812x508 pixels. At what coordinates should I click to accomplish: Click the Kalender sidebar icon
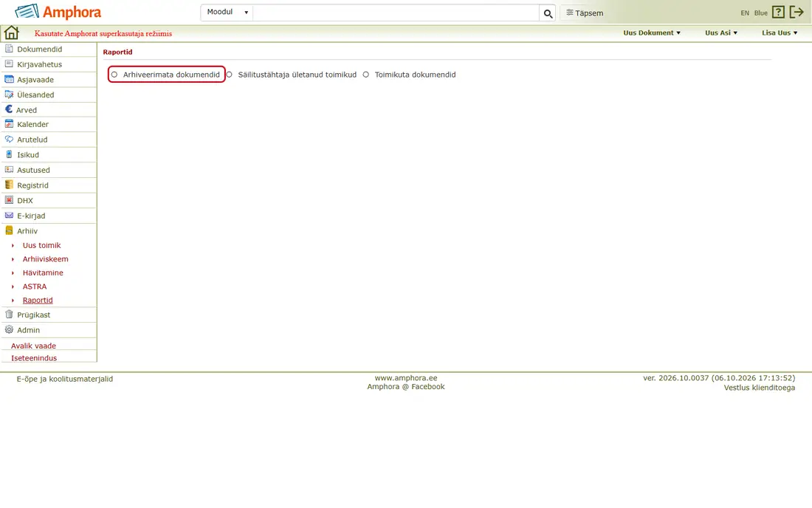[9, 124]
